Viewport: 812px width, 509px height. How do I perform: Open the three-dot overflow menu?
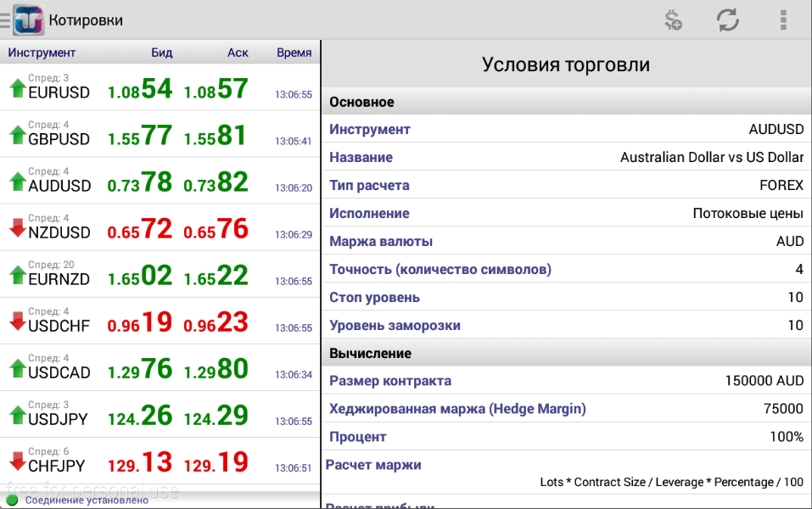point(782,20)
